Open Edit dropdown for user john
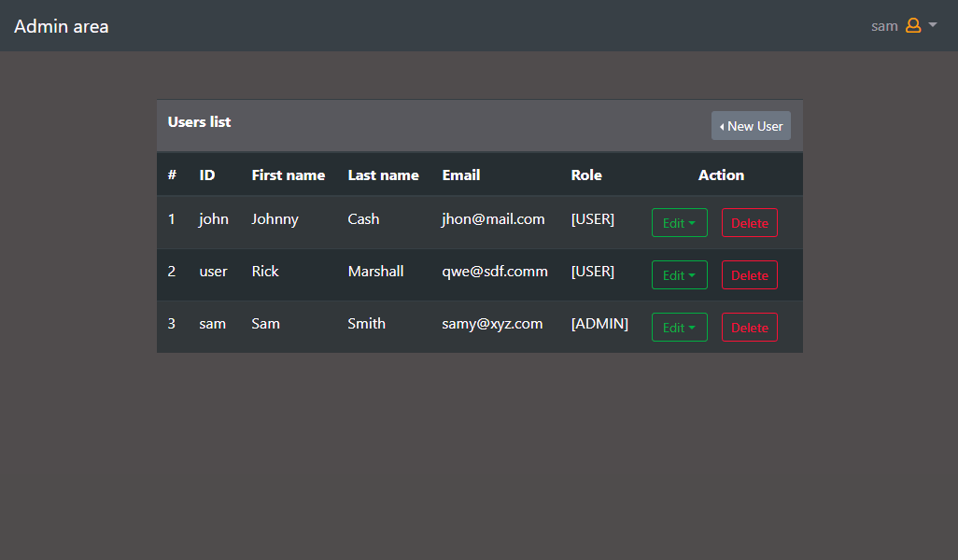The image size is (958, 560). pos(679,223)
